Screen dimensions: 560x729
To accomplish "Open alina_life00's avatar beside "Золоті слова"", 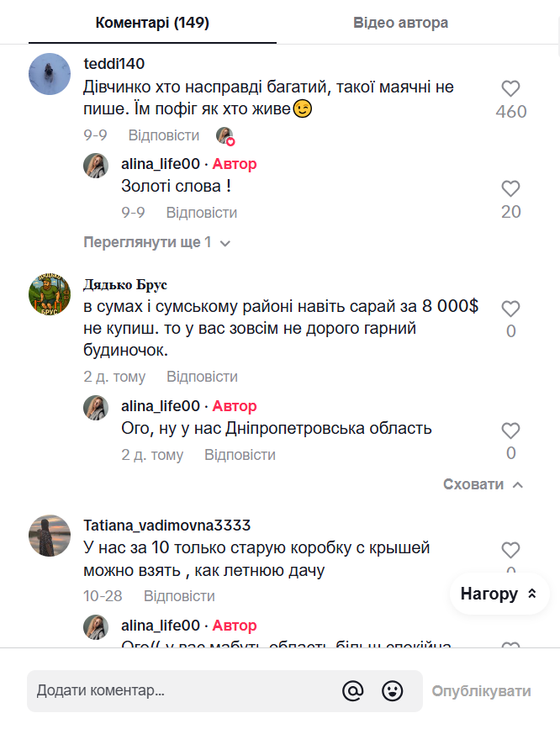I will (x=96, y=165).
